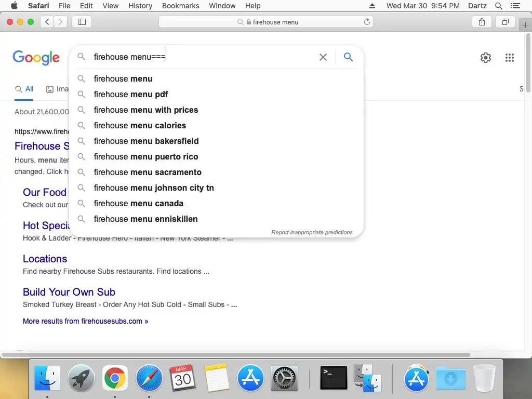Open the Help menu

(253, 6)
